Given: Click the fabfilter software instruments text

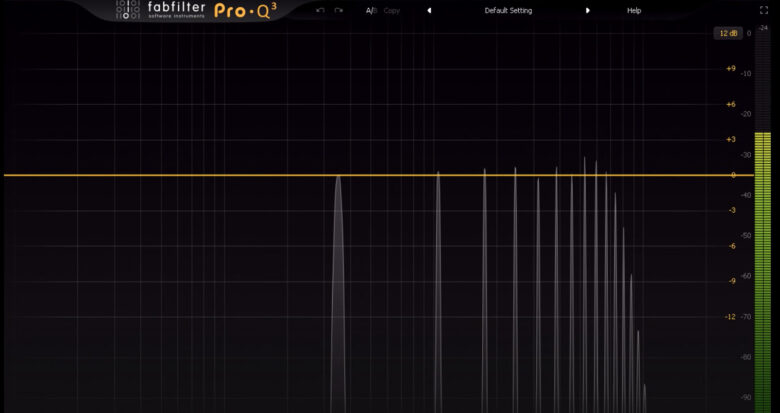Looking at the screenshot, I should (176, 9).
